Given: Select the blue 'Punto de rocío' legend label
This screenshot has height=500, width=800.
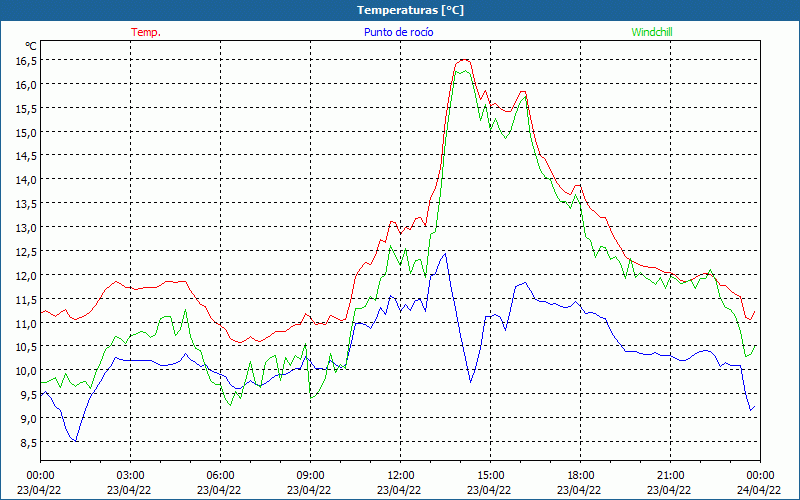Looking at the screenshot, I should click(x=398, y=32).
